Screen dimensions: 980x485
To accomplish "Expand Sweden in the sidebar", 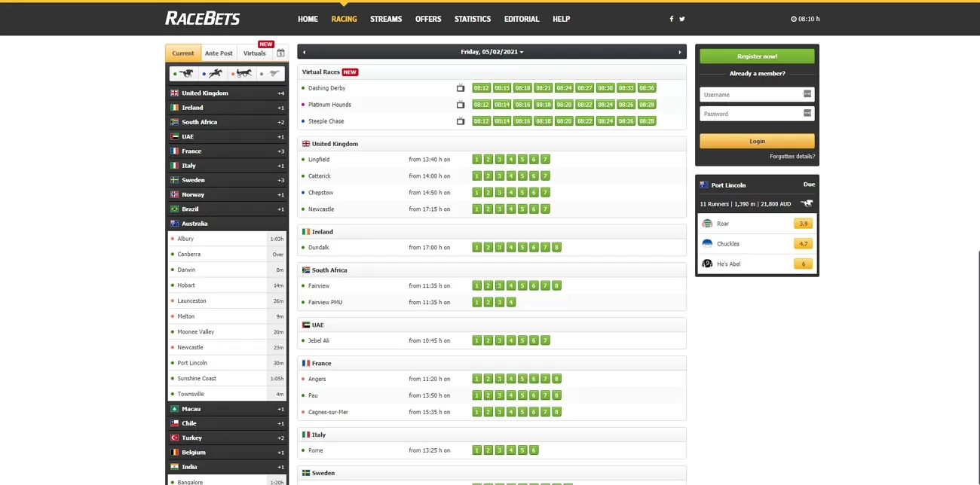I will click(x=227, y=180).
